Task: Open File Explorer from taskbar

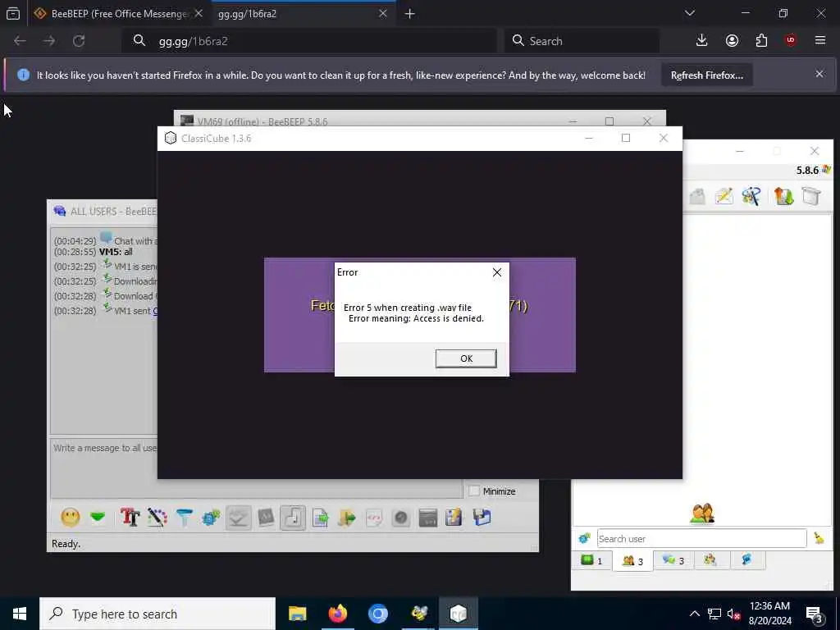Action: (297, 614)
